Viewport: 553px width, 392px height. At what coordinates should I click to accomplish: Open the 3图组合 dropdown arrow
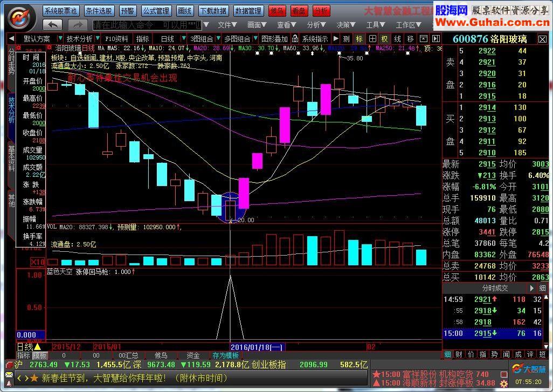pos(218,38)
